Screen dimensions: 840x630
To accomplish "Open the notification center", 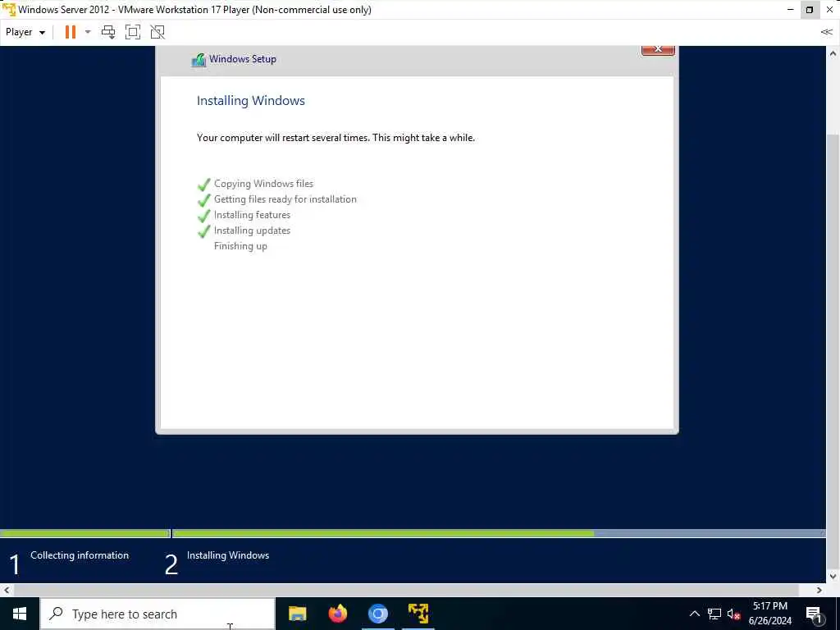I will point(815,614).
